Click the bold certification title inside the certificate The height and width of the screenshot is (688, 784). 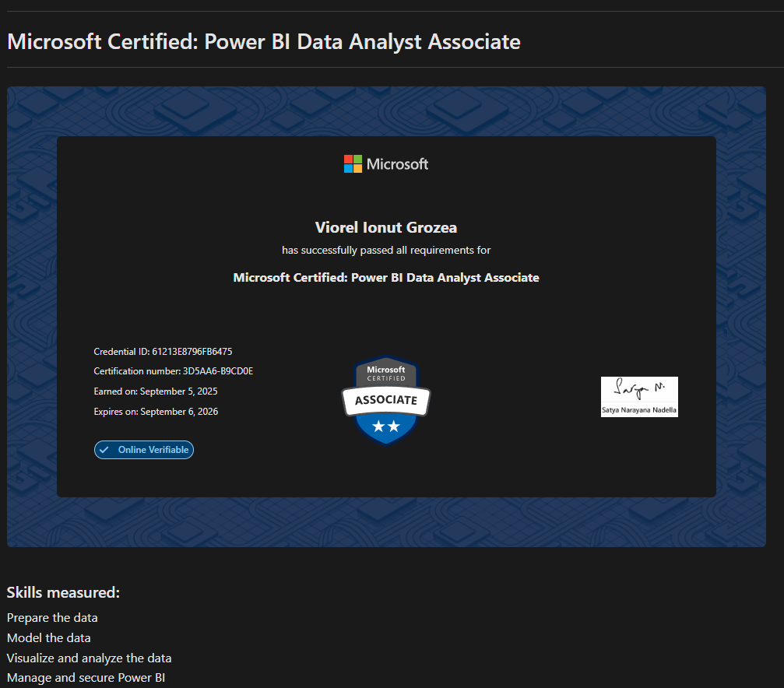point(386,278)
